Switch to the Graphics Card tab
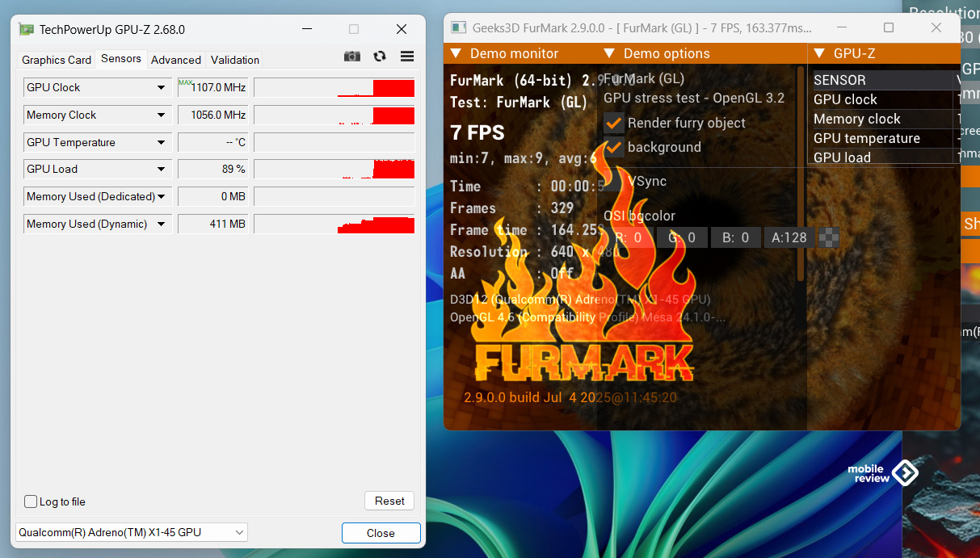The width and height of the screenshot is (980, 558). 57,60
